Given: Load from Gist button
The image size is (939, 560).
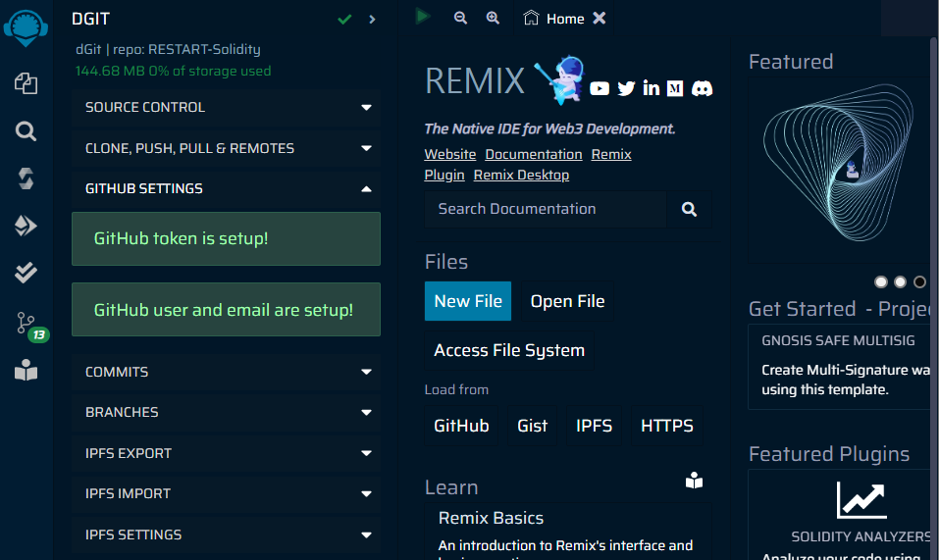Looking at the screenshot, I should click(532, 426).
